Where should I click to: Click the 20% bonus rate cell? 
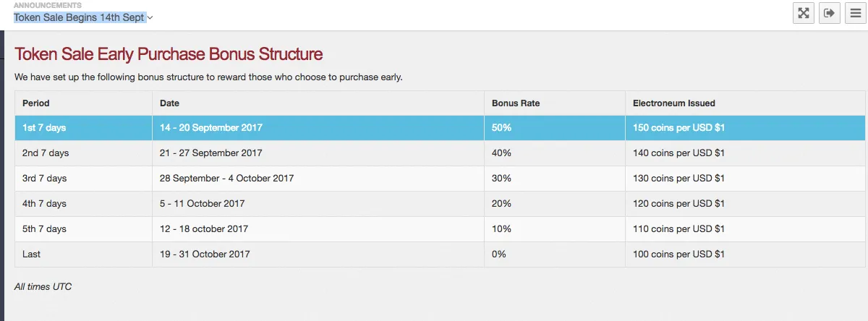[555, 204]
